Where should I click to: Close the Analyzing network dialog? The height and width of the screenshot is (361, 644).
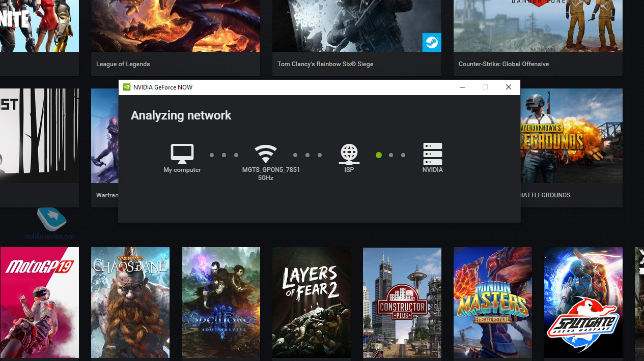(508, 87)
